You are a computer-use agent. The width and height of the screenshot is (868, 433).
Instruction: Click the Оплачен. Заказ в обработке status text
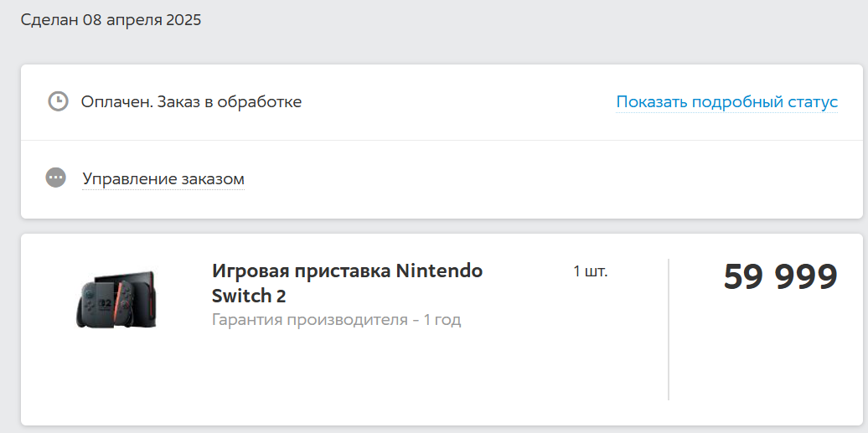(x=191, y=102)
